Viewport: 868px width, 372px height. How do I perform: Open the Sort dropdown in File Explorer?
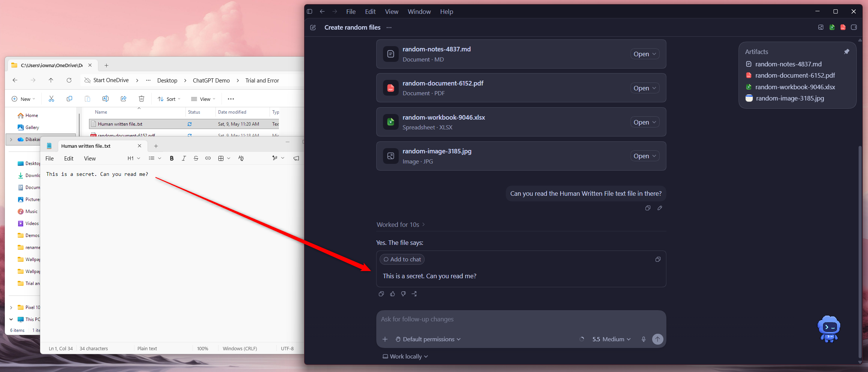pyautogui.click(x=169, y=99)
